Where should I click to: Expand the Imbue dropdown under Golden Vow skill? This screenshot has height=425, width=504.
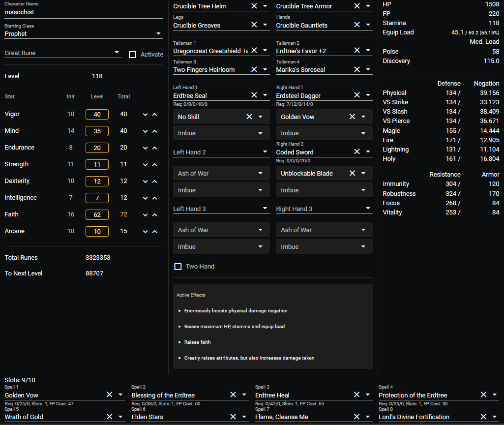[x=325, y=133]
